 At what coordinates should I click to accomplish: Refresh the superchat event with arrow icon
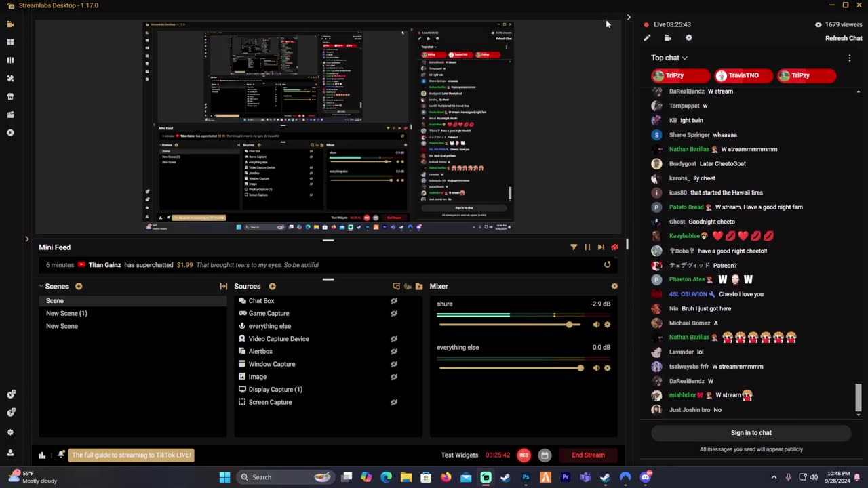click(607, 265)
